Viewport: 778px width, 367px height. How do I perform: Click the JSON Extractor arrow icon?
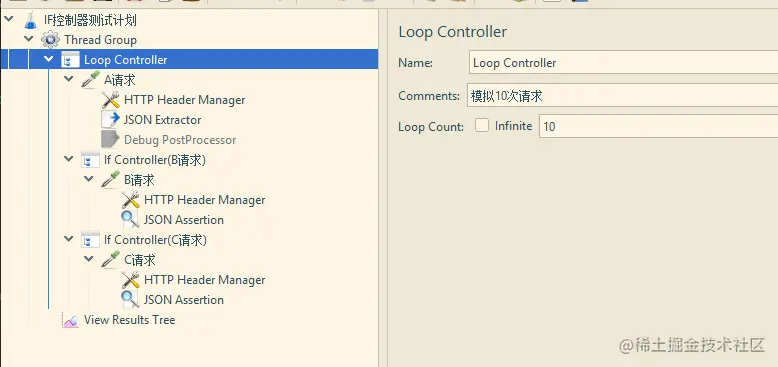[110, 120]
